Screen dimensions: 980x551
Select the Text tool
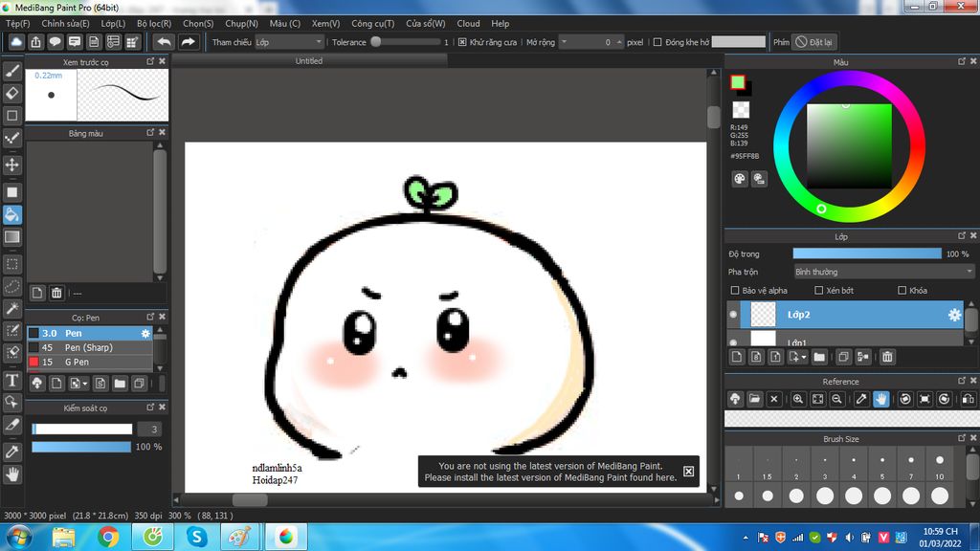[x=11, y=380]
